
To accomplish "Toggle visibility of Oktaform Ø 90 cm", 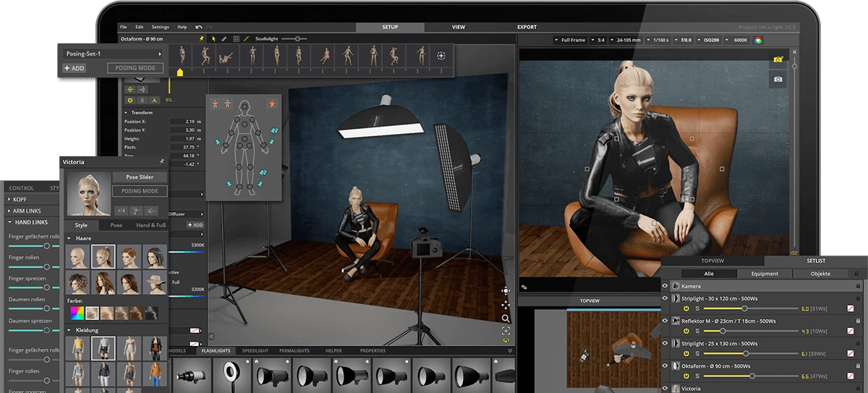I will click(x=665, y=366).
